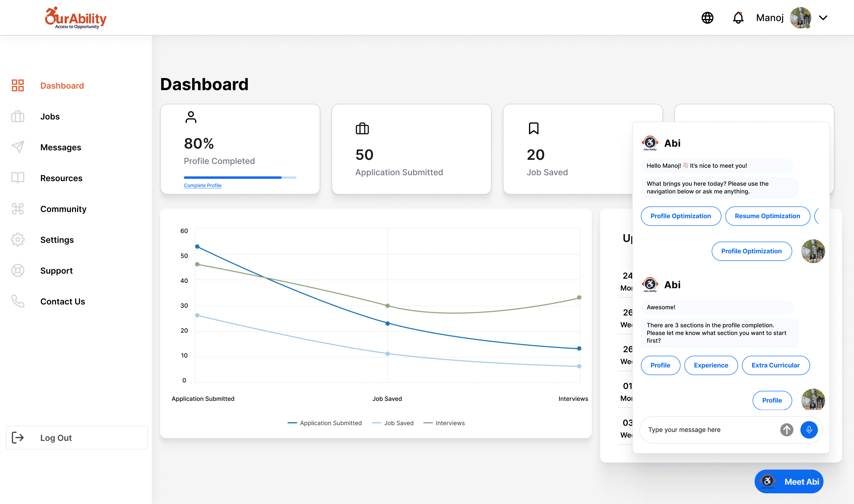The image size is (854, 504).
Task: Open the language globe icon
Action: coord(707,18)
